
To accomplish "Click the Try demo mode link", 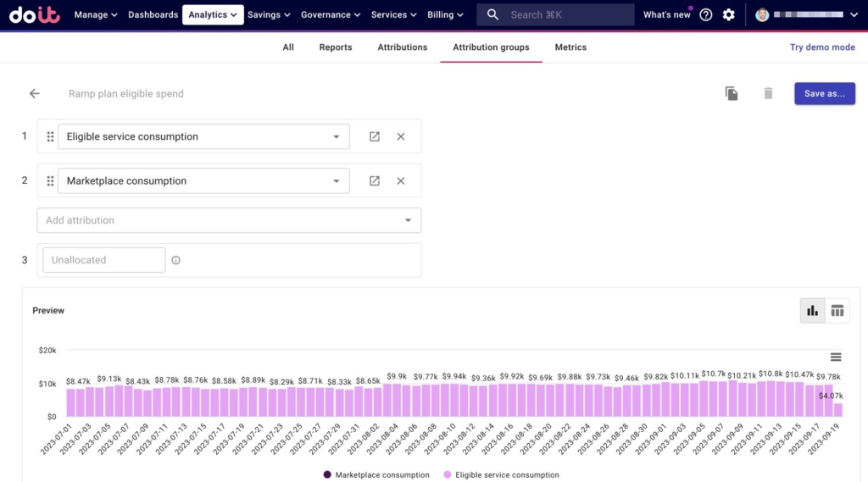I will point(822,47).
